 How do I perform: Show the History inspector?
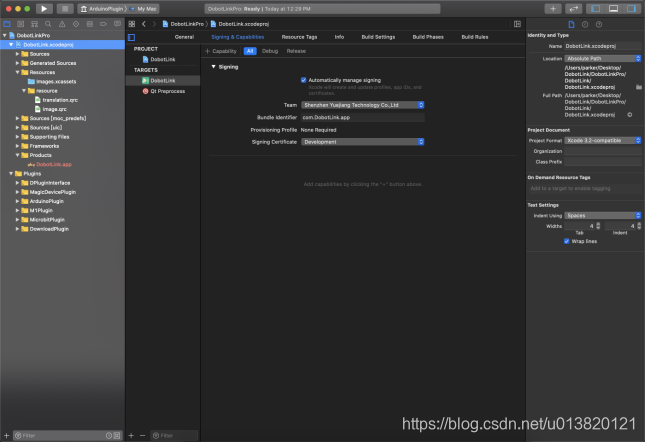pos(585,25)
